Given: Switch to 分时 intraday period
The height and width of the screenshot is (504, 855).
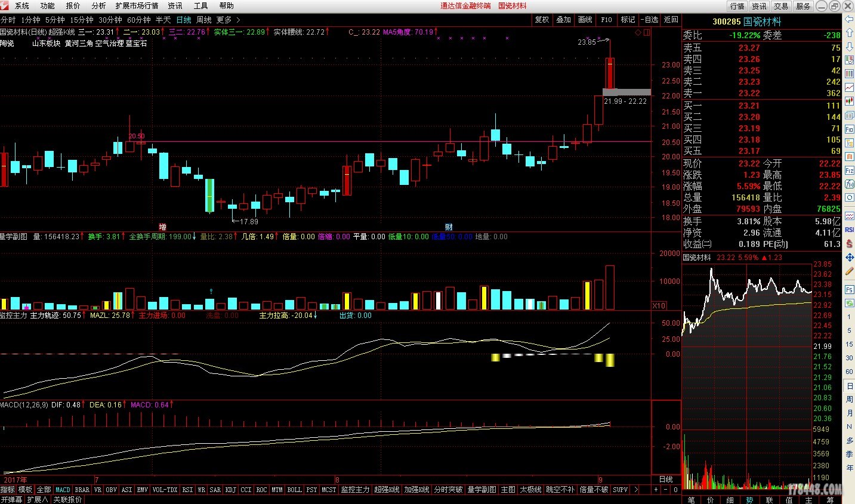Looking at the screenshot, I should 8,20.
